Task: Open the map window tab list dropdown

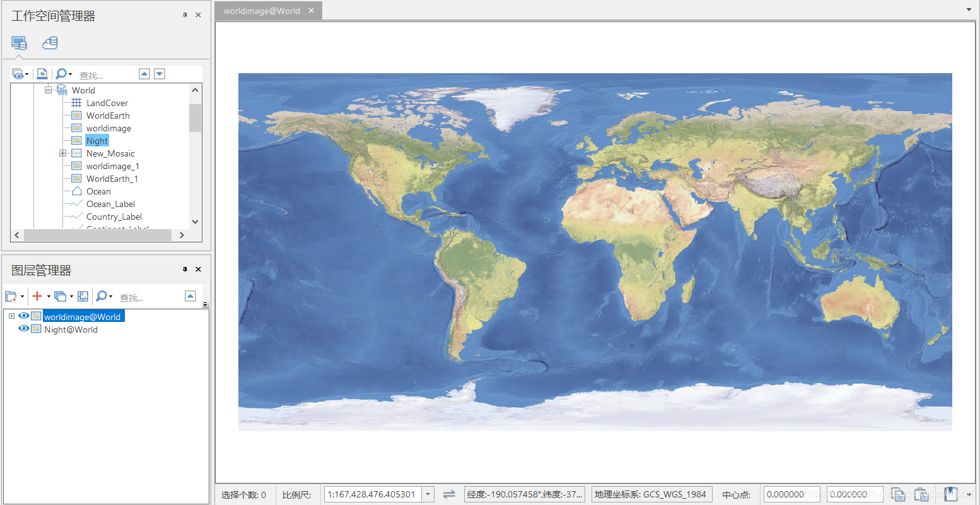Action: (x=969, y=9)
